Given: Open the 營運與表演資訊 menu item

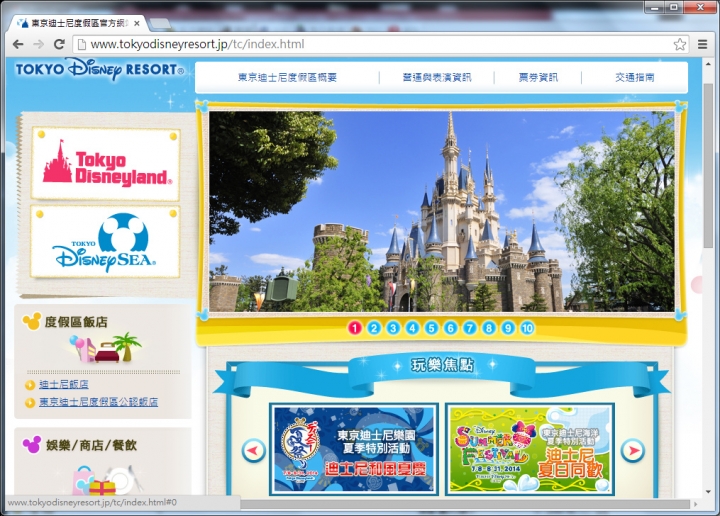Looking at the screenshot, I should (437, 77).
